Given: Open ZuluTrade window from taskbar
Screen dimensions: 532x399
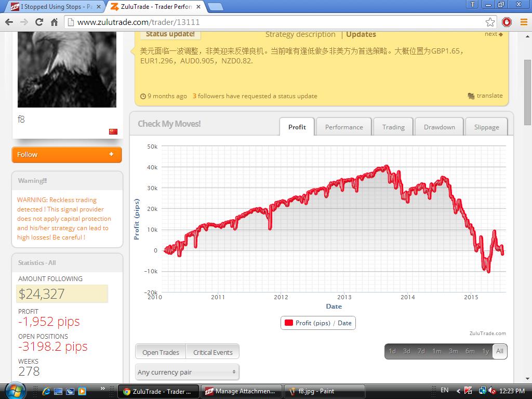Looking at the screenshot, I should click(159, 391).
